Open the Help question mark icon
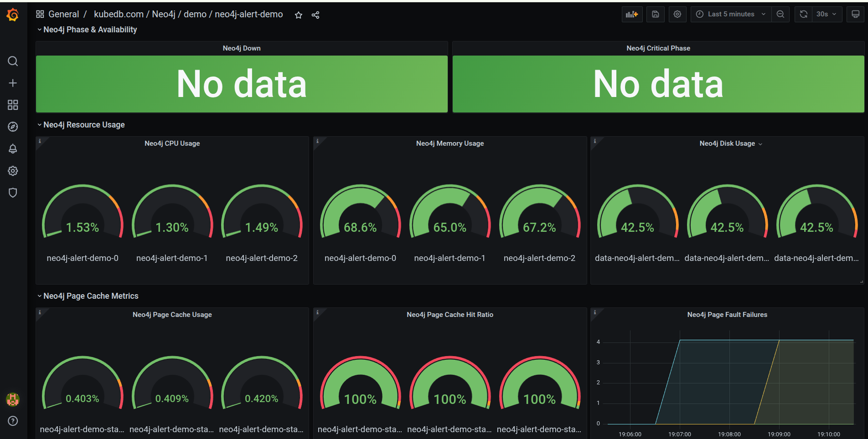Screen dimensions: 868x439 tap(13, 421)
